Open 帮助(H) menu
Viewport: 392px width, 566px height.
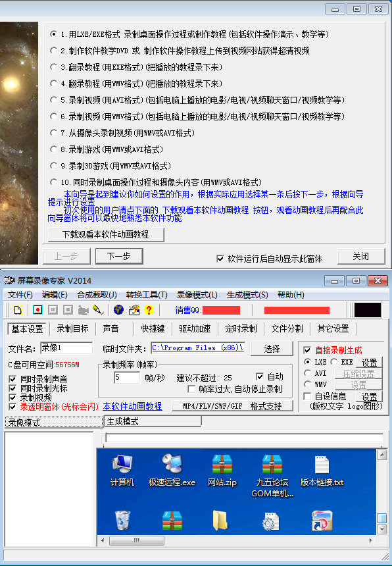291,295
